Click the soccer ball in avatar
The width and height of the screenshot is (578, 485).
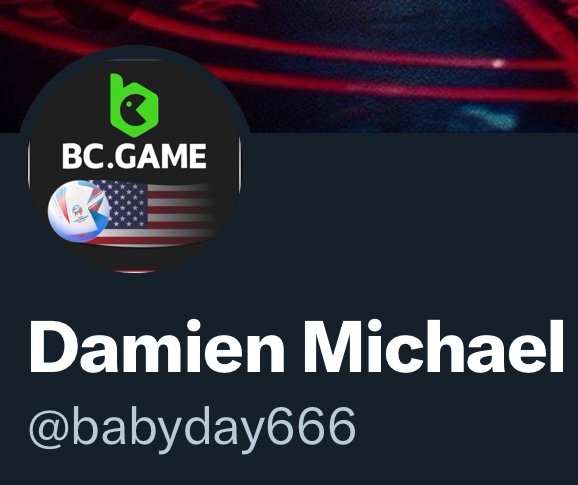(79, 212)
